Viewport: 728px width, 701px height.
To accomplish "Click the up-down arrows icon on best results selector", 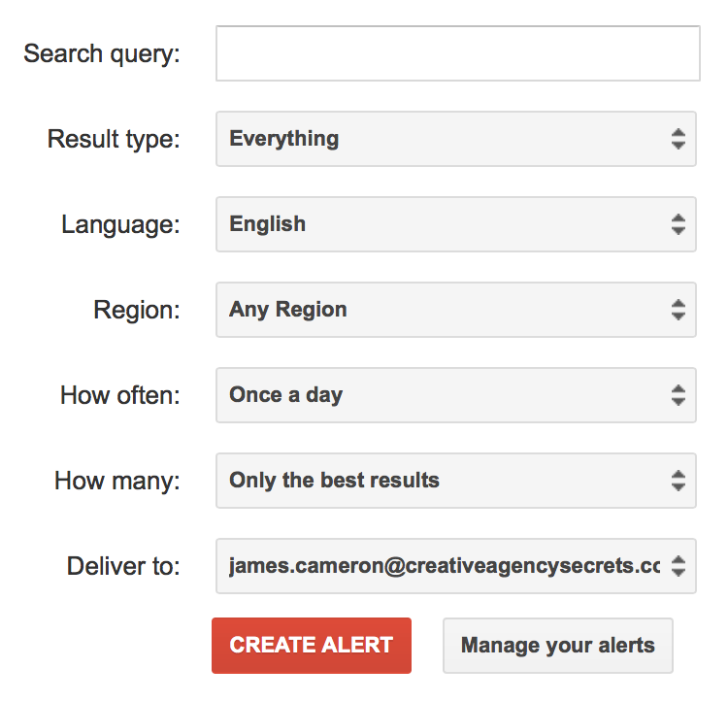I will pyautogui.click(x=678, y=481).
